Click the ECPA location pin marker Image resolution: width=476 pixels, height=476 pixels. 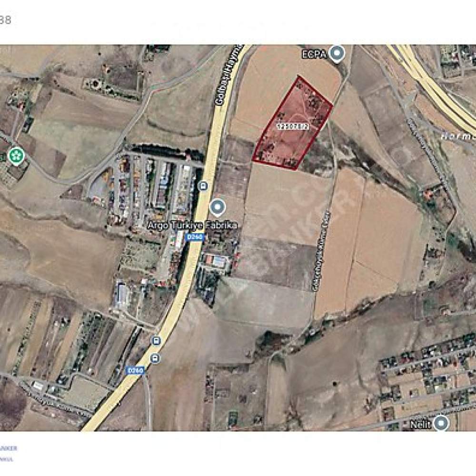(x=337, y=54)
